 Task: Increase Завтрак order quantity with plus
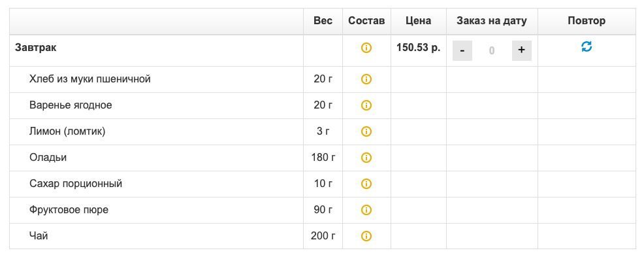click(x=522, y=50)
